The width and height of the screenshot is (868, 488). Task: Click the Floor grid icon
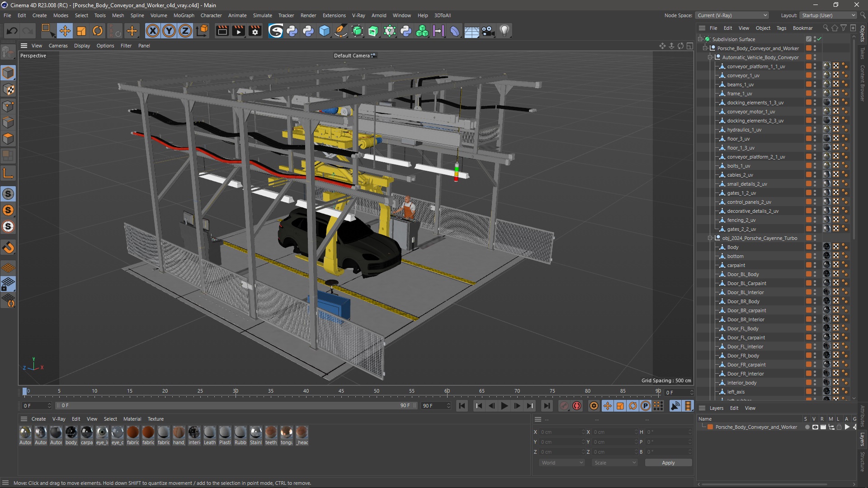[x=472, y=31]
